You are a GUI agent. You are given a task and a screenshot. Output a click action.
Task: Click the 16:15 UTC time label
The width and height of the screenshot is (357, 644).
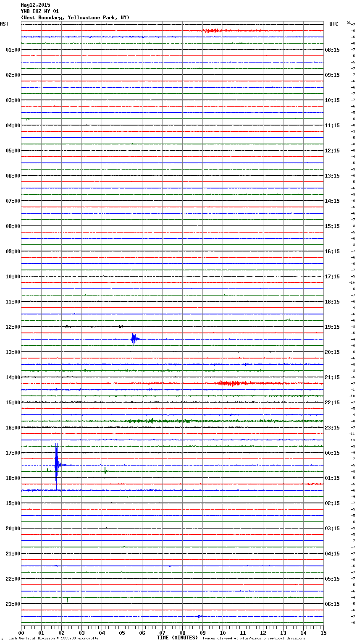(x=332, y=251)
